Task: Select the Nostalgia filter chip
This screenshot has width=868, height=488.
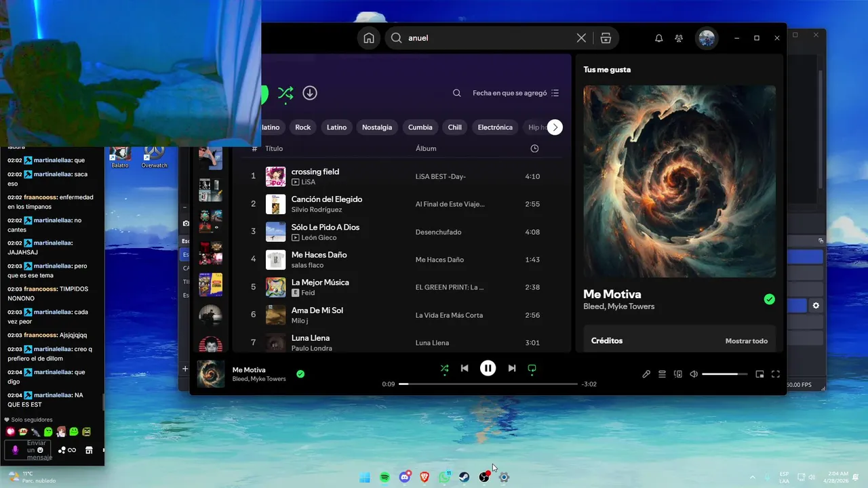Action: click(x=377, y=127)
